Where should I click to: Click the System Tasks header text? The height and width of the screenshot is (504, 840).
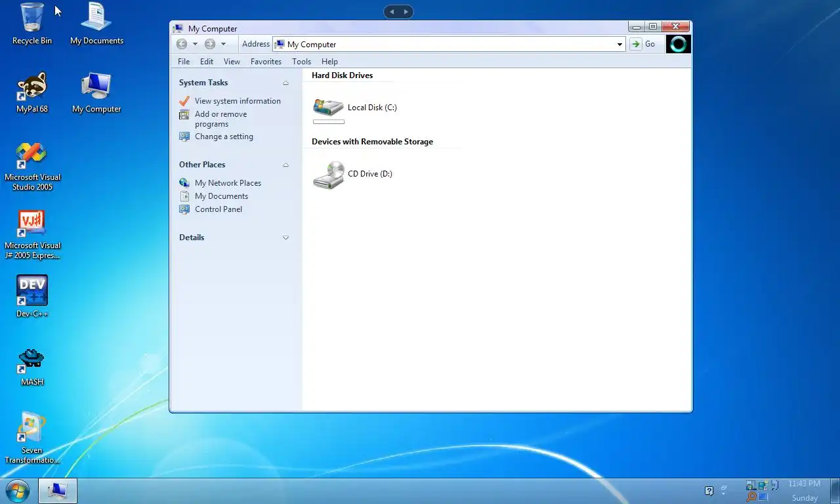click(x=203, y=83)
